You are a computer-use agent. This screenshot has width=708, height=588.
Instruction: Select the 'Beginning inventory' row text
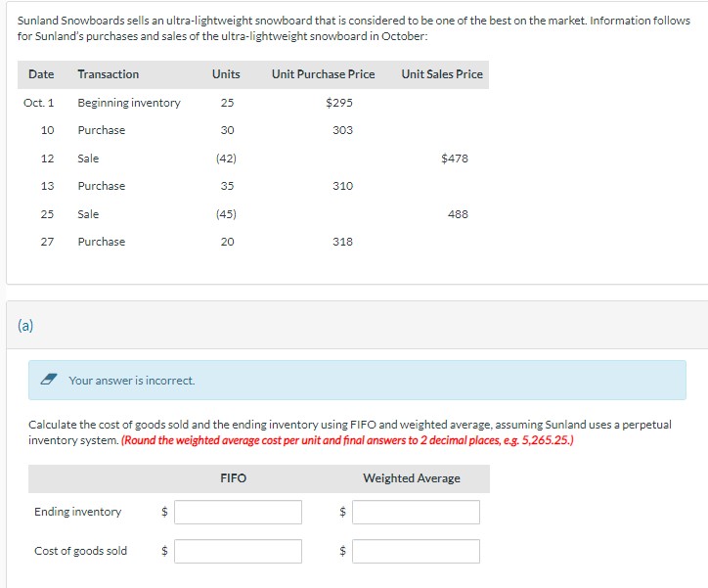[x=129, y=103]
